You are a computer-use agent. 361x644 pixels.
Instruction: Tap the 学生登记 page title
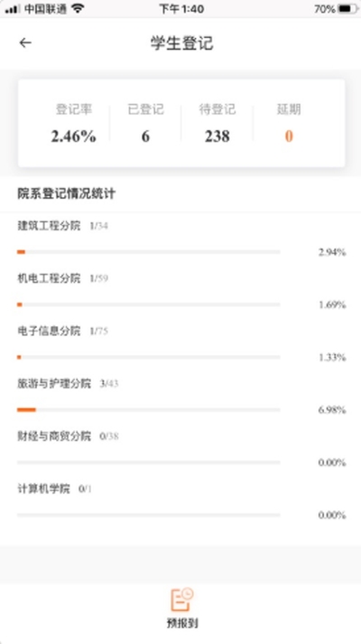[x=181, y=43]
